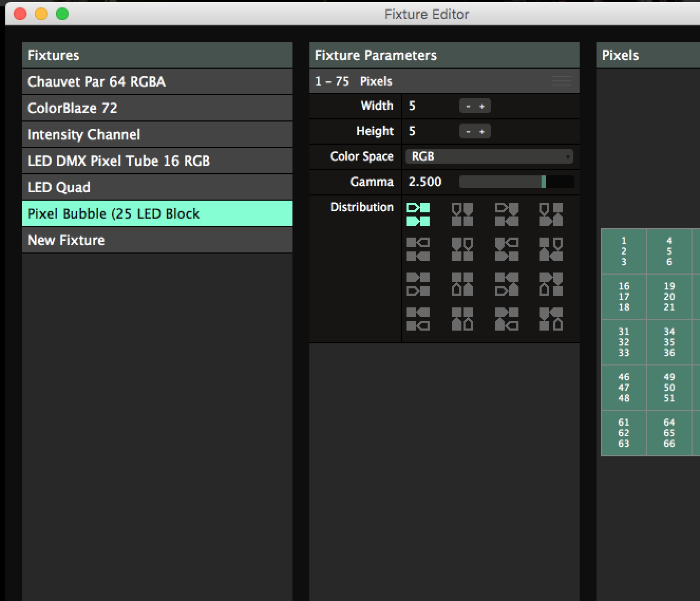Select top-left horizontal distribution icon (highlighted)
Viewport: 700px width, 601px height.
pyautogui.click(x=418, y=214)
